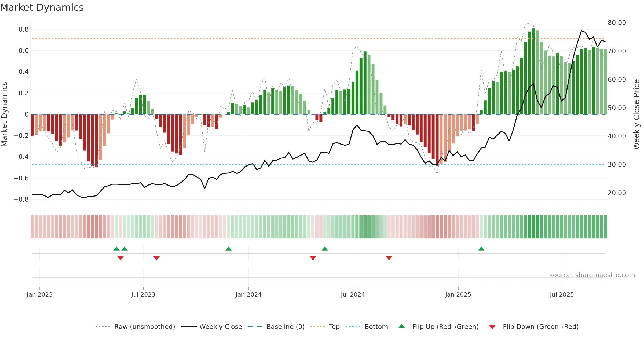
Task: Click the red flip-down triangle after Jul 2024
Action: [x=389, y=258]
